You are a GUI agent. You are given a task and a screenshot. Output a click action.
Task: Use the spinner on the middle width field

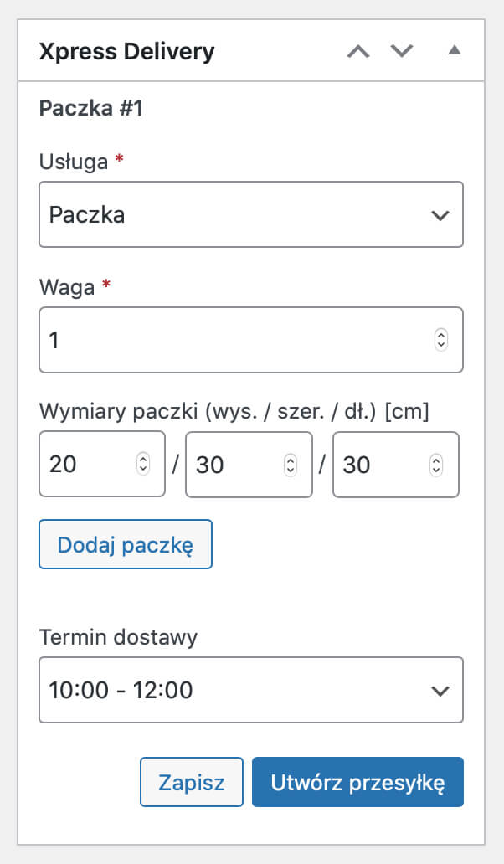pos(291,465)
